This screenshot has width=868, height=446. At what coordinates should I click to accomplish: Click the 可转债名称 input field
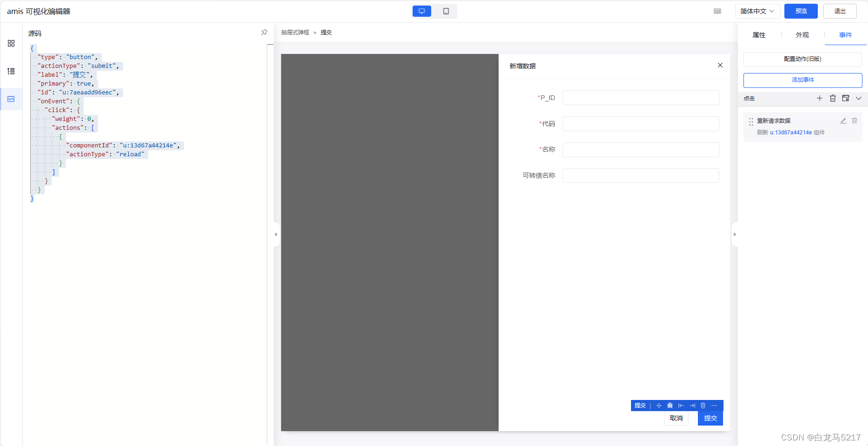coord(641,175)
